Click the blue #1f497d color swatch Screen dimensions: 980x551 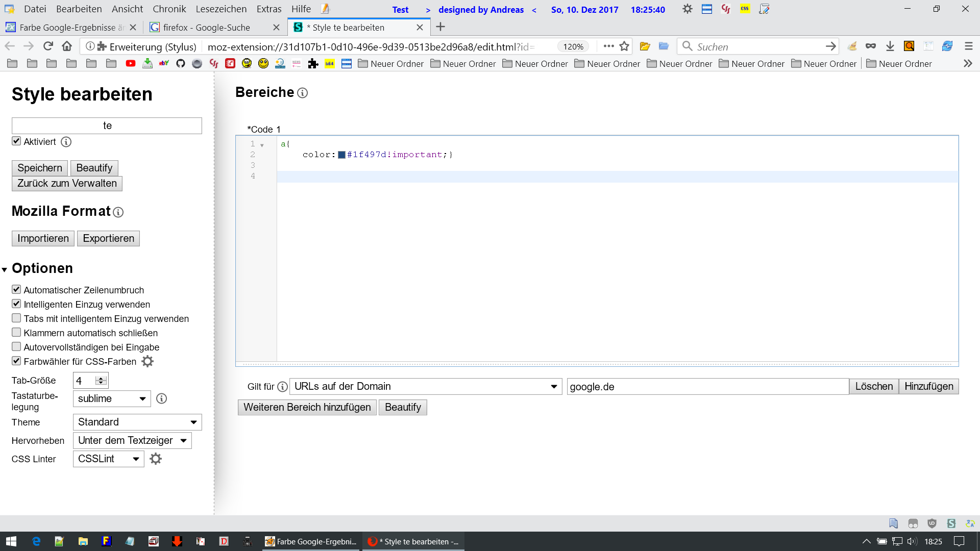[x=341, y=155]
